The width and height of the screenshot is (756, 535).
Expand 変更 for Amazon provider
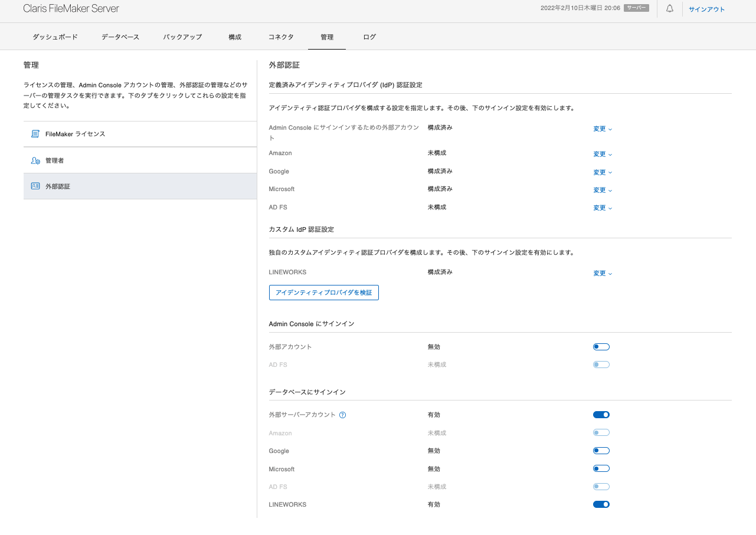pos(603,154)
